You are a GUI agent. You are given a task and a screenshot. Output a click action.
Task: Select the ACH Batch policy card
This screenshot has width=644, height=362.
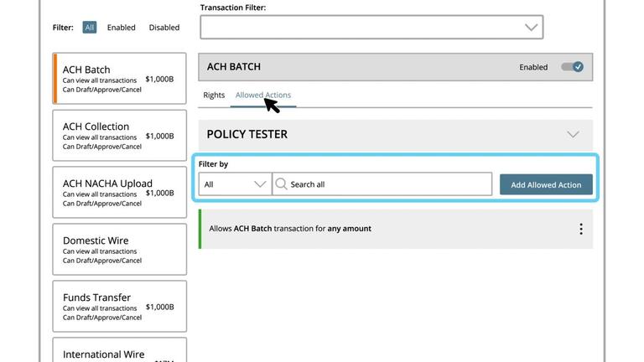[x=119, y=79]
